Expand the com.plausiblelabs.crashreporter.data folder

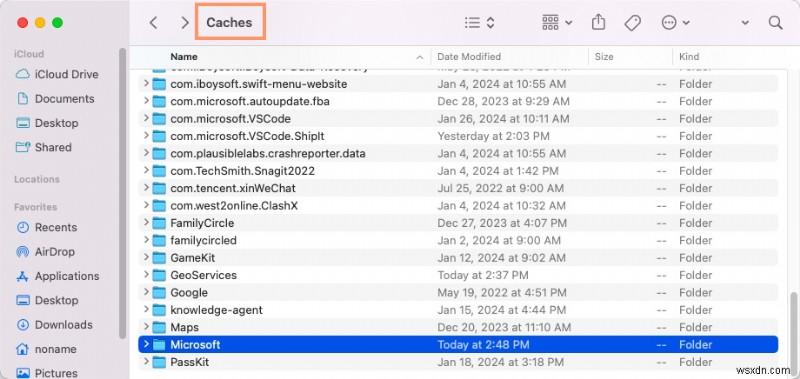146,153
